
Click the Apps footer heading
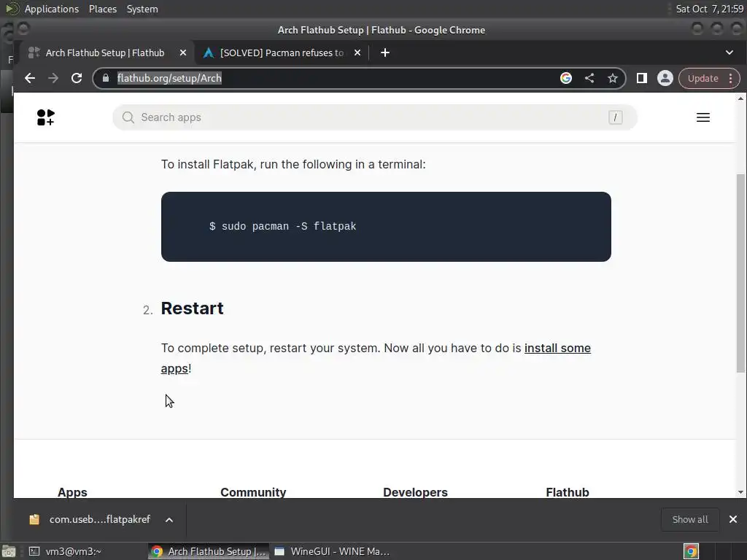point(72,492)
